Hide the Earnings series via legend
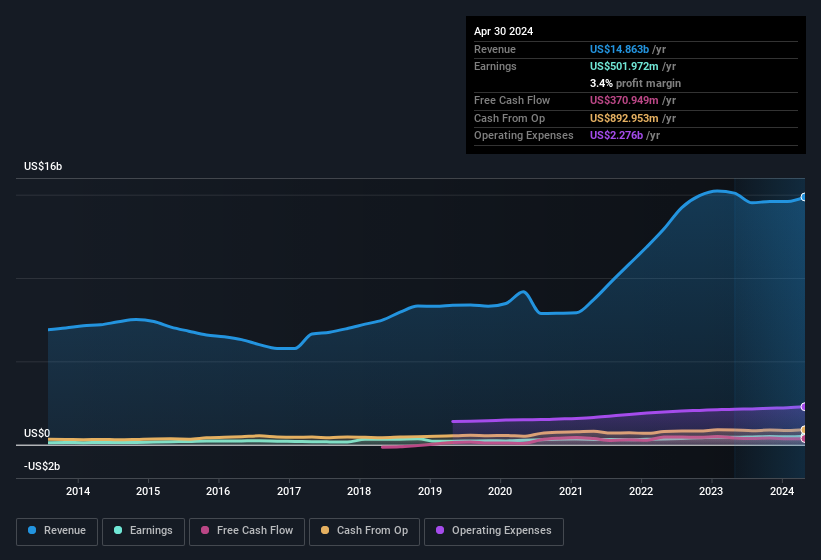The image size is (821, 560). [143, 531]
